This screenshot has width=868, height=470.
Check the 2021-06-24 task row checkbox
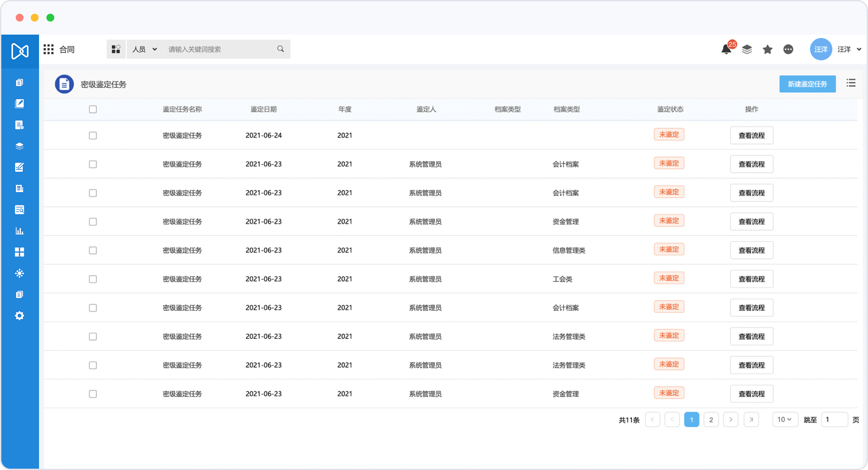click(93, 136)
